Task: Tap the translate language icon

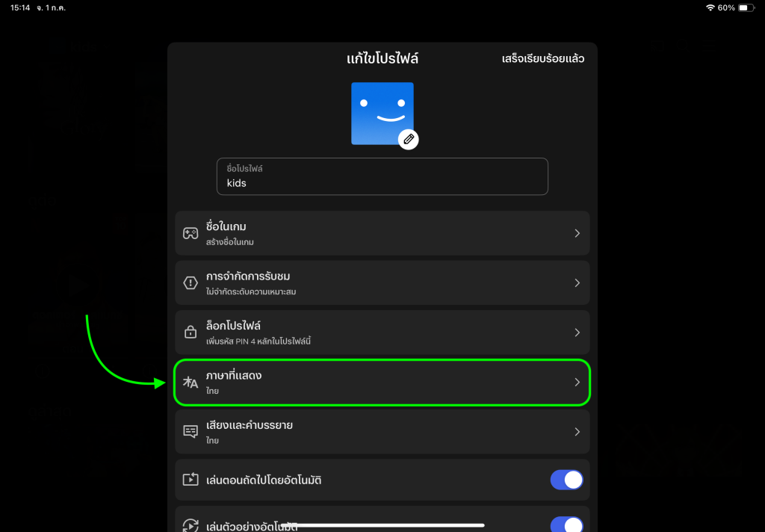Action: pyautogui.click(x=191, y=382)
